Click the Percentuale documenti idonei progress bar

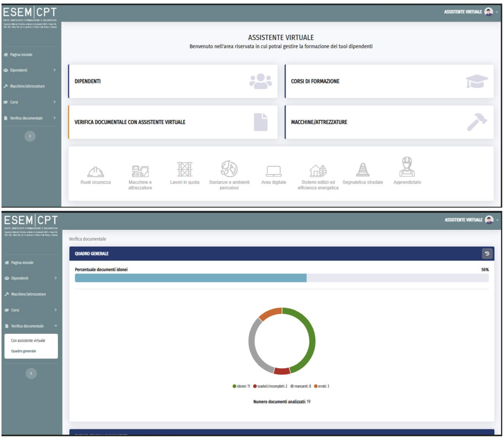click(282, 278)
